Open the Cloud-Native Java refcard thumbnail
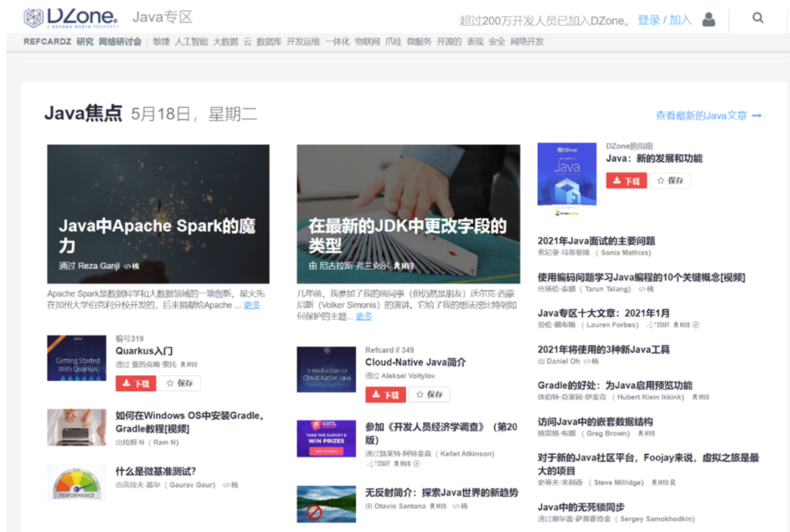This screenshot has width=790, height=532. click(x=326, y=369)
